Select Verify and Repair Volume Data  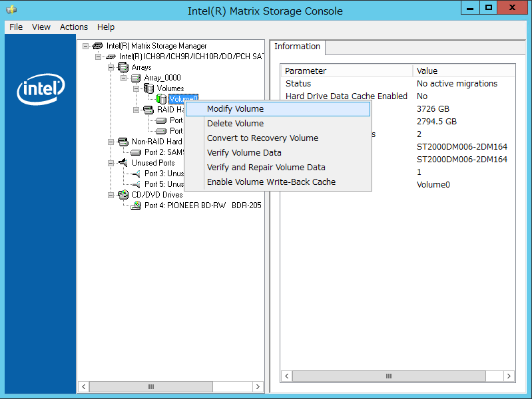point(266,168)
